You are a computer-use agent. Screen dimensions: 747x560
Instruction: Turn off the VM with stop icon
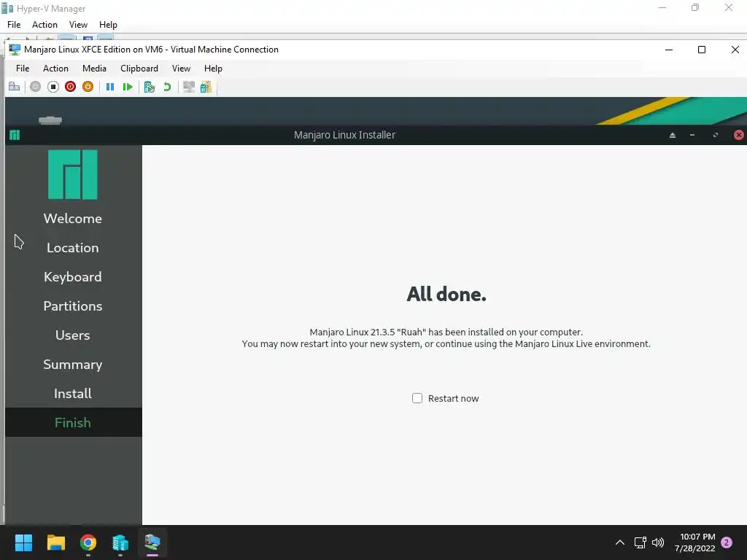[53, 87]
